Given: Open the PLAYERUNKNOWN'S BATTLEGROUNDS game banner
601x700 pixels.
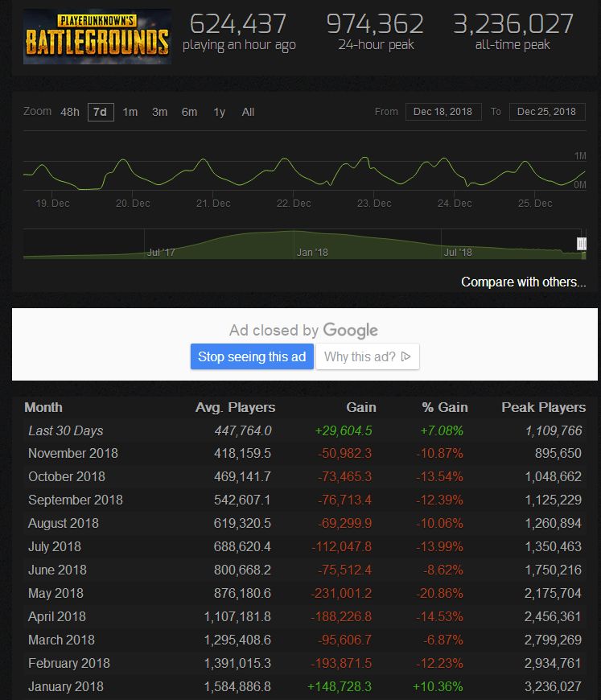Looking at the screenshot, I should coord(97,36).
